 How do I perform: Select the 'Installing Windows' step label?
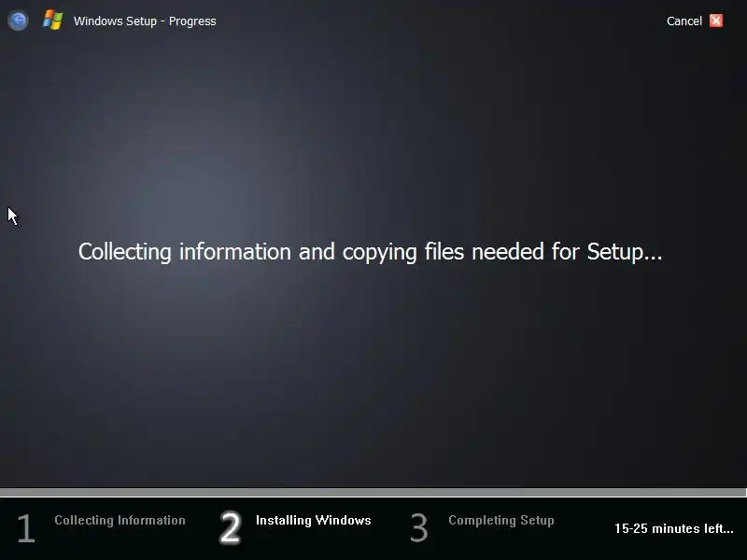[314, 520]
